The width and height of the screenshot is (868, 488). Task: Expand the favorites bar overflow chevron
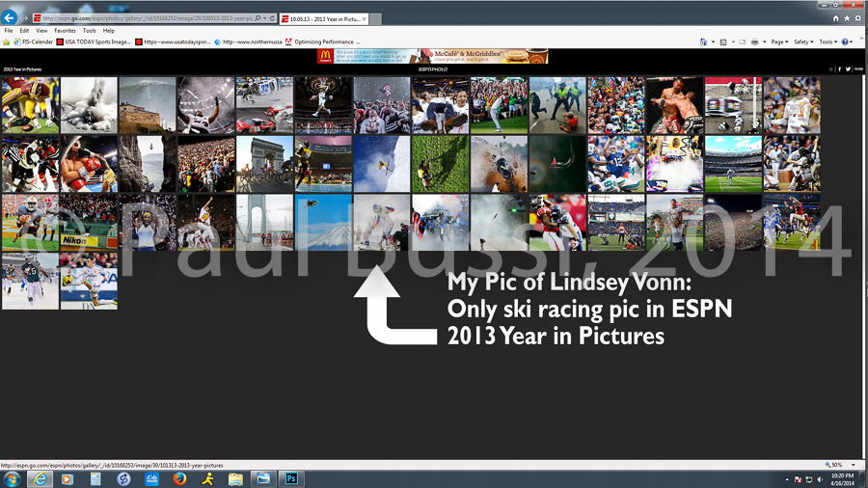[x=861, y=39]
